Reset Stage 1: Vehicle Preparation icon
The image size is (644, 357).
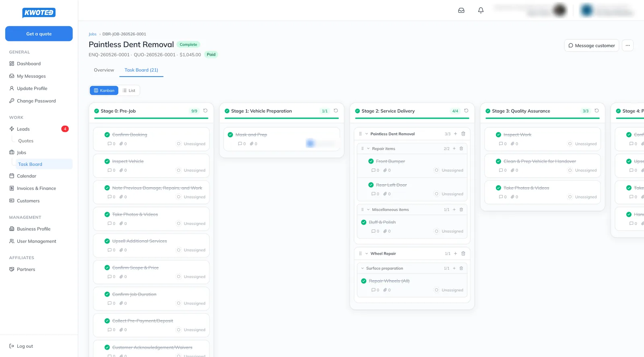point(336,111)
